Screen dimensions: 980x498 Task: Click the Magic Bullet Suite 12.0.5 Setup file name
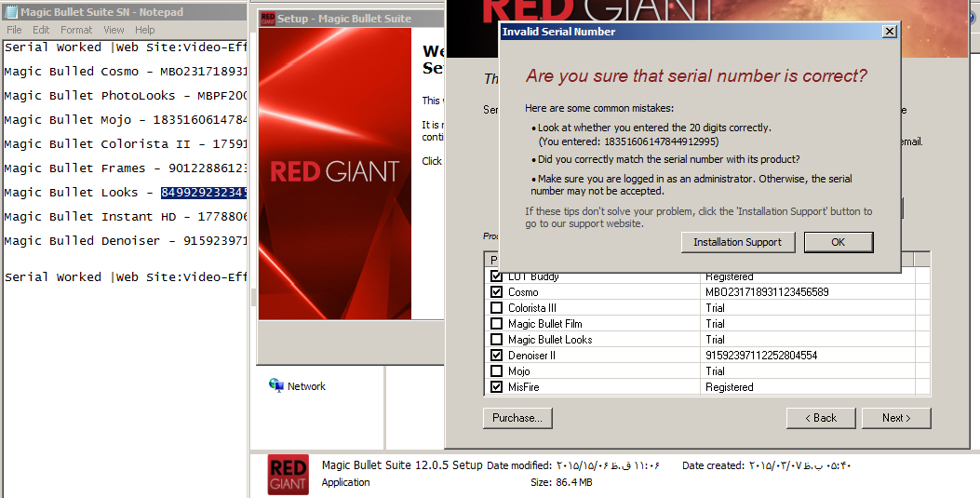tap(402, 464)
